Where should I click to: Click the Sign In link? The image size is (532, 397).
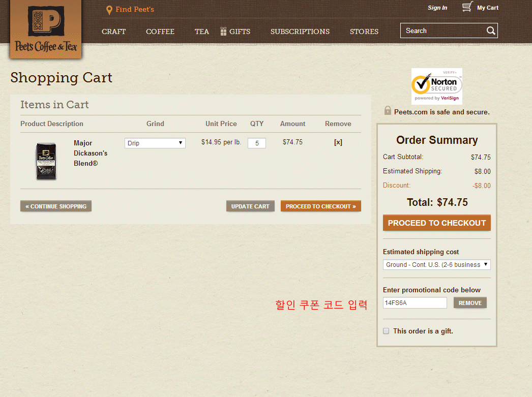[x=437, y=8]
